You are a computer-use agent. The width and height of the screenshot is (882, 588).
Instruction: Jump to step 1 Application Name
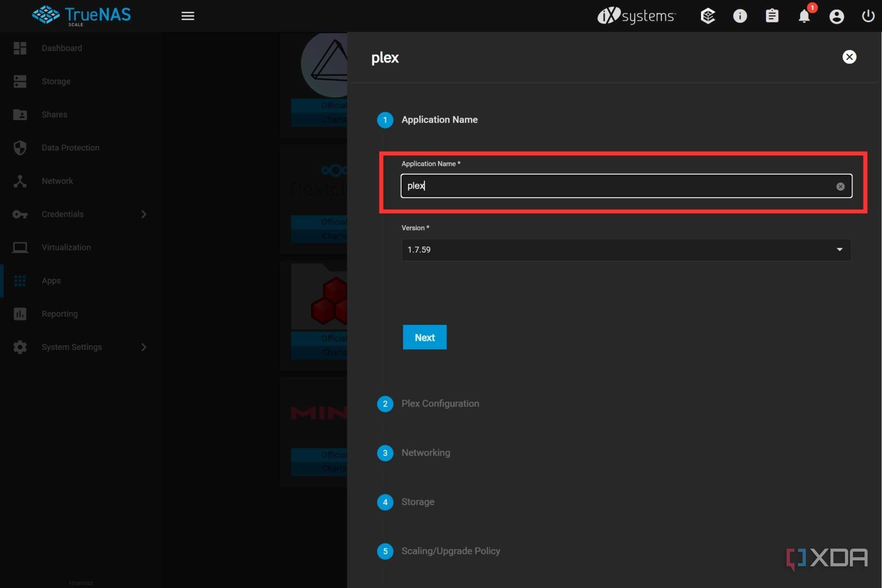coord(427,120)
